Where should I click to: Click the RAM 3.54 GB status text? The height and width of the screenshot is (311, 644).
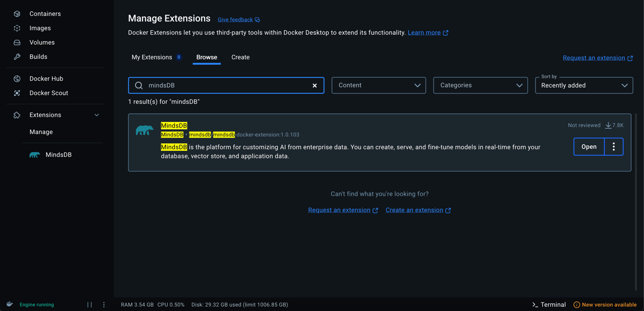137,305
